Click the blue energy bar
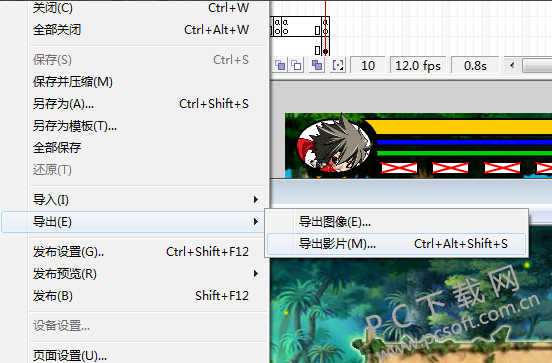 464,142
